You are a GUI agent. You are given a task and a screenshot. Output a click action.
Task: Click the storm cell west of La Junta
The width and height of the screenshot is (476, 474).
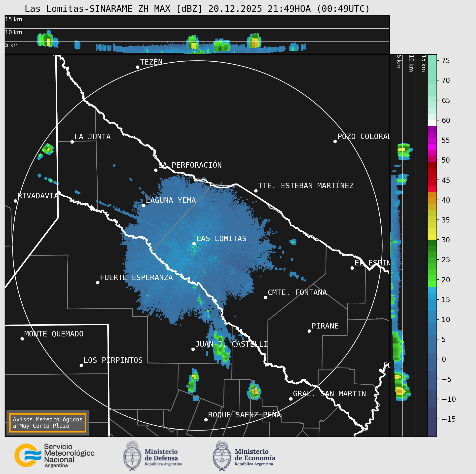(x=47, y=149)
